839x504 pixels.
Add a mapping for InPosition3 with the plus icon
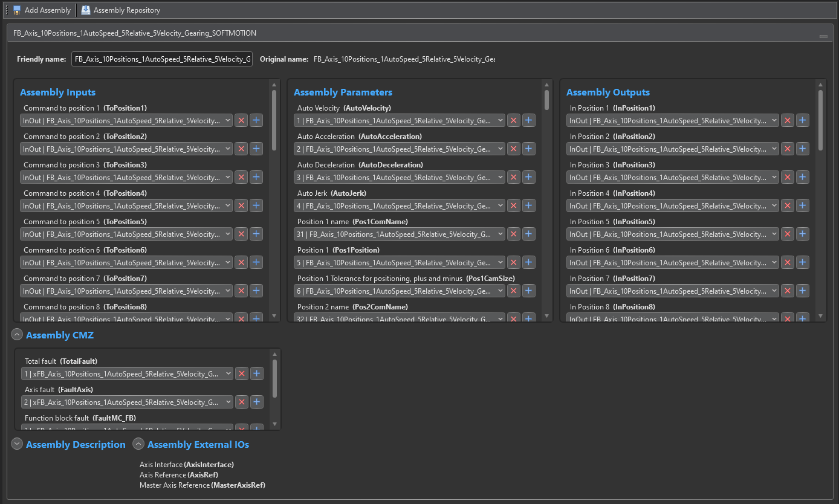(x=803, y=177)
